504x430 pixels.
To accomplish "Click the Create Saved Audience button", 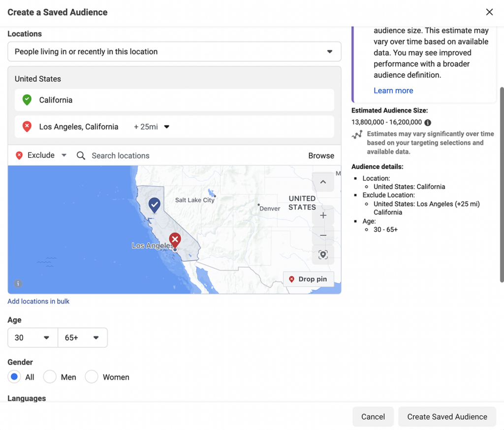I will [x=446, y=416].
